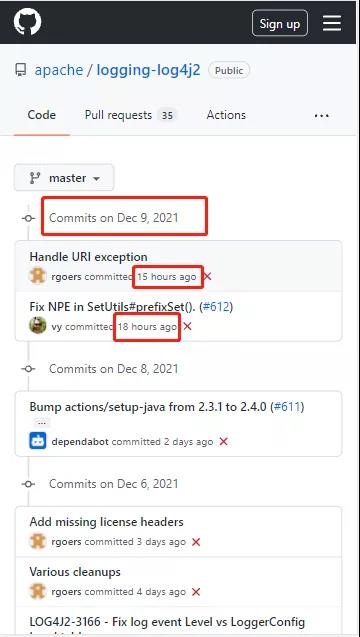Viewport: 360px width, 637px height.
Task: Click the dependabot robot avatar
Action: point(38,441)
